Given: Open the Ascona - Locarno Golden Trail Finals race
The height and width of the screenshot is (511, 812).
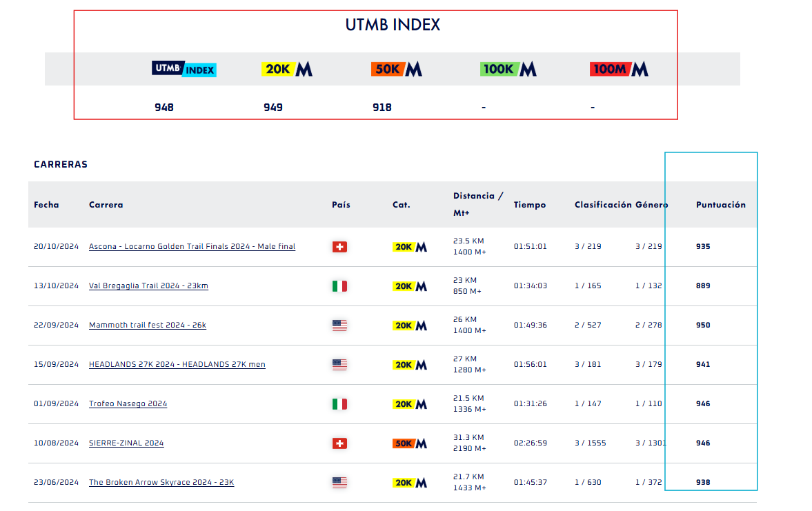Looking at the screenshot, I should coord(192,247).
